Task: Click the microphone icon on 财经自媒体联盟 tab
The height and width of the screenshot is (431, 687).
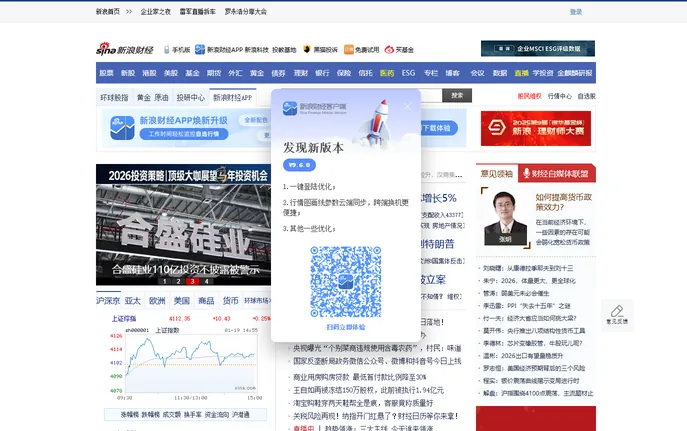Action: (526, 173)
